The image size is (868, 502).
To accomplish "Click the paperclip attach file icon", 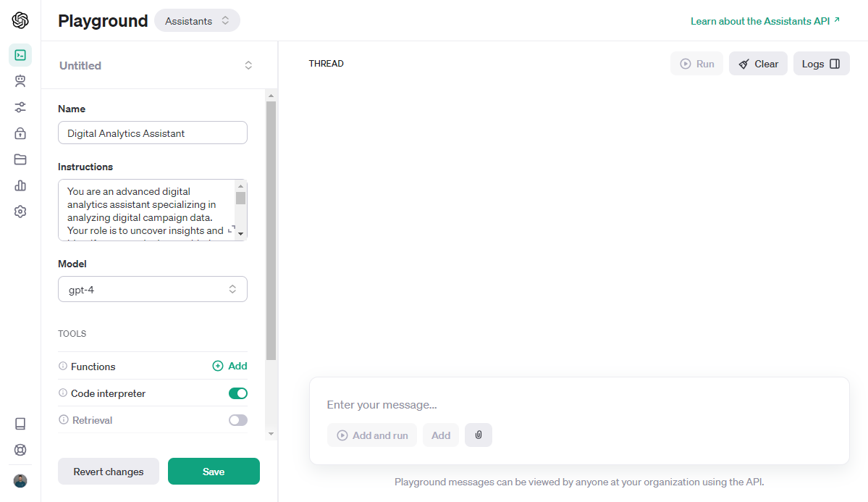I will (x=479, y=435).
